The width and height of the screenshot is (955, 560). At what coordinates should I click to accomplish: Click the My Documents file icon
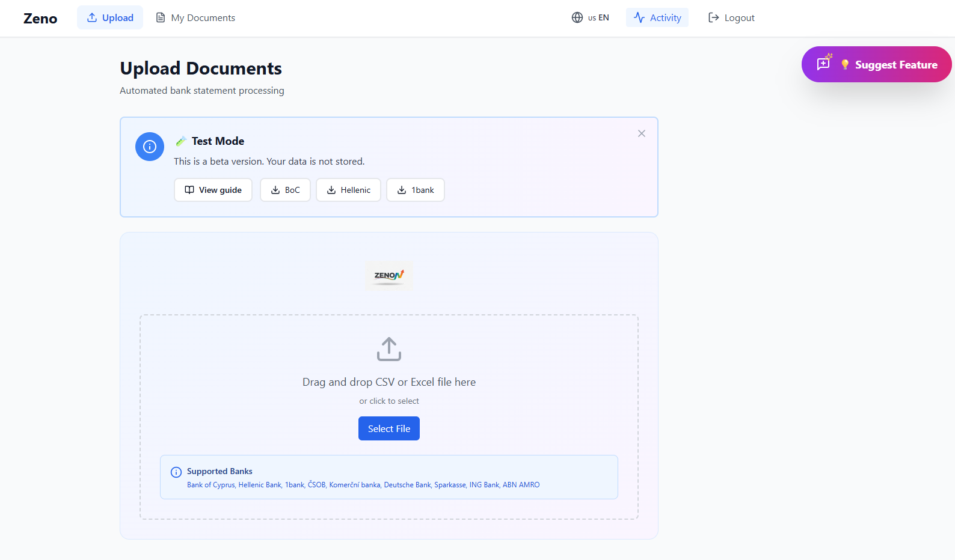pyautogui.click(x=161, y=17)
